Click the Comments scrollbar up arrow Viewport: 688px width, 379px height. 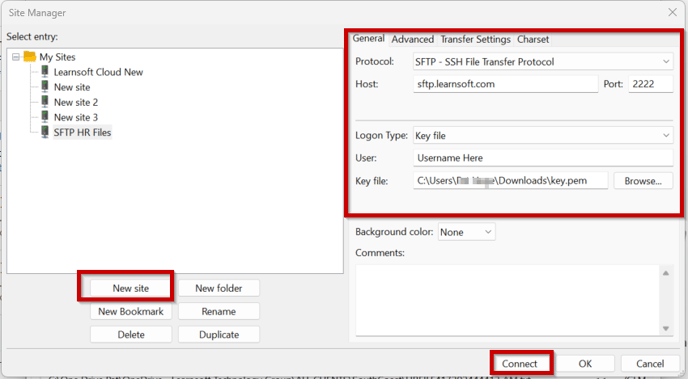pos(666,273)
